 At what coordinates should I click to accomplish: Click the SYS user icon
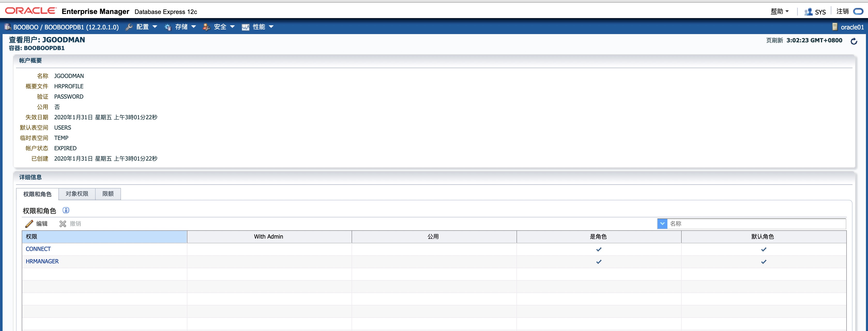pyautogui.click(x=808, y=12)
